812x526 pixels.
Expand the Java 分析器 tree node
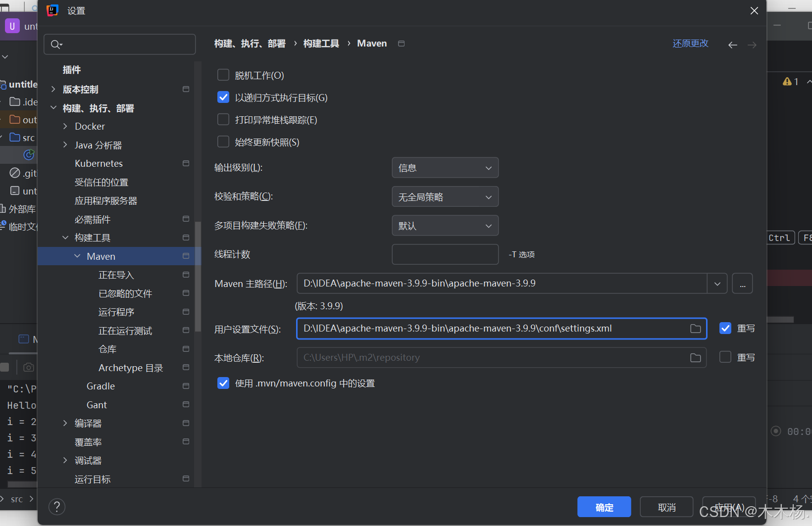[65, 144]
